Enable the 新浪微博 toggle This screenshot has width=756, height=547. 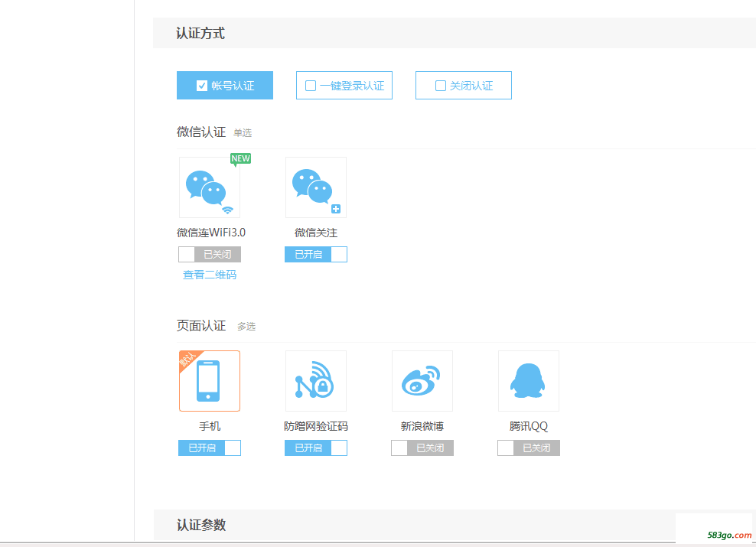point(422,448)
